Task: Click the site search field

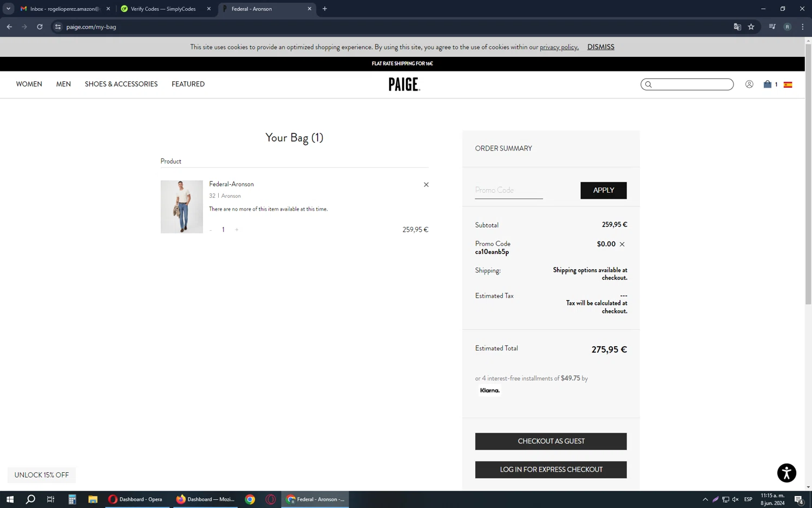Action: 687,84
